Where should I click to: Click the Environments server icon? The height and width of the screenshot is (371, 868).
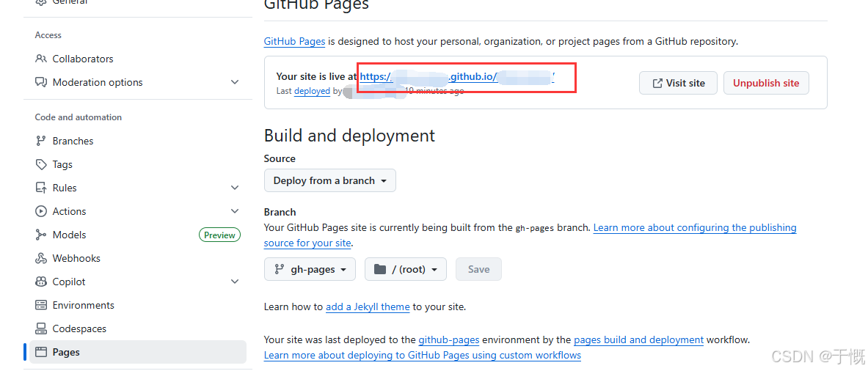point(41,305)
